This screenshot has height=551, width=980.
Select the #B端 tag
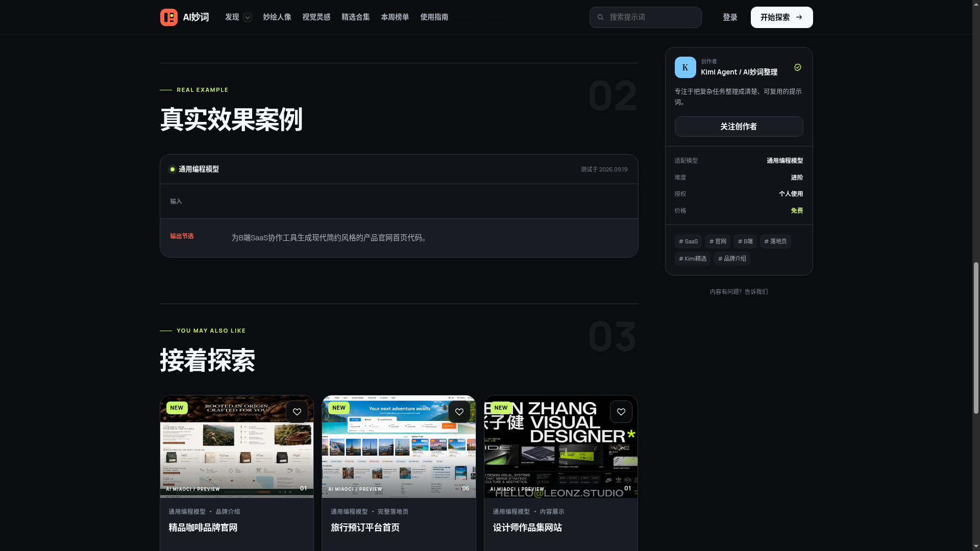coord(745,241)
